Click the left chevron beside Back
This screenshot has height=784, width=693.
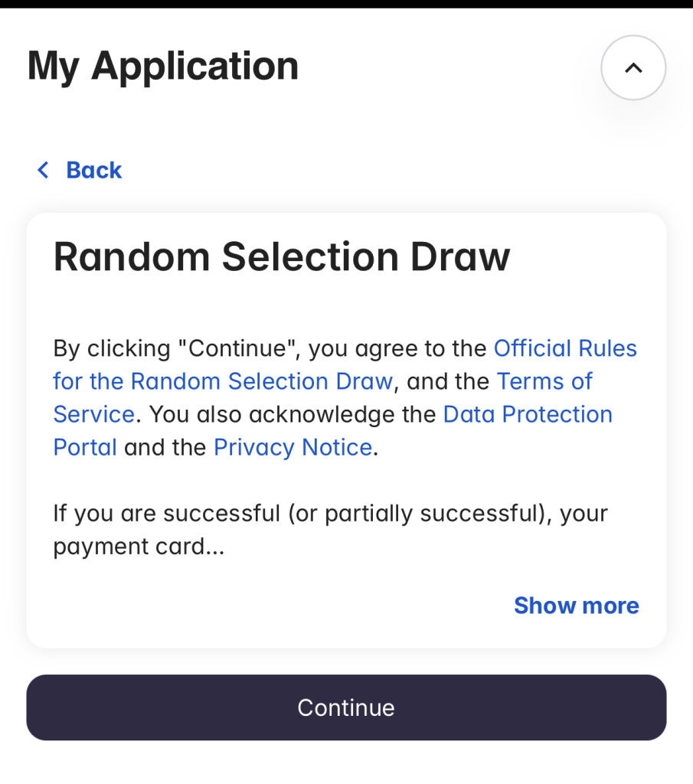44,170
